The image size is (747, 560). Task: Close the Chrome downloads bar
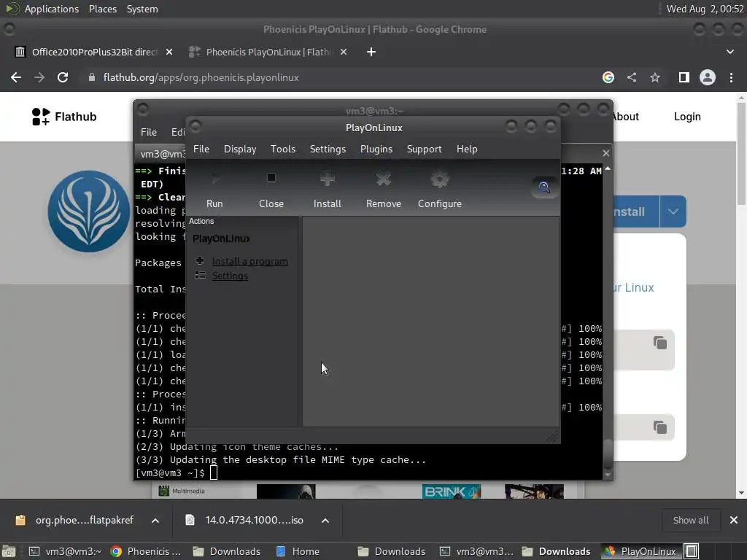[x=734, y=520]
